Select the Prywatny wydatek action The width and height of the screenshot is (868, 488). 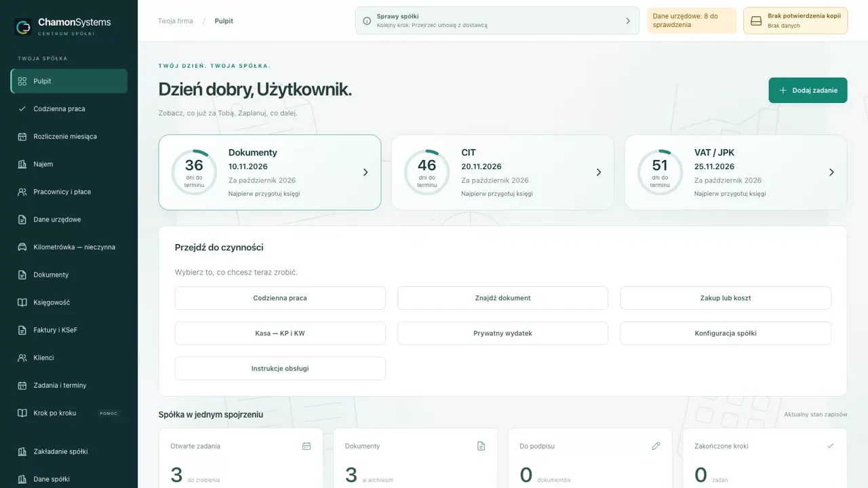502,333
